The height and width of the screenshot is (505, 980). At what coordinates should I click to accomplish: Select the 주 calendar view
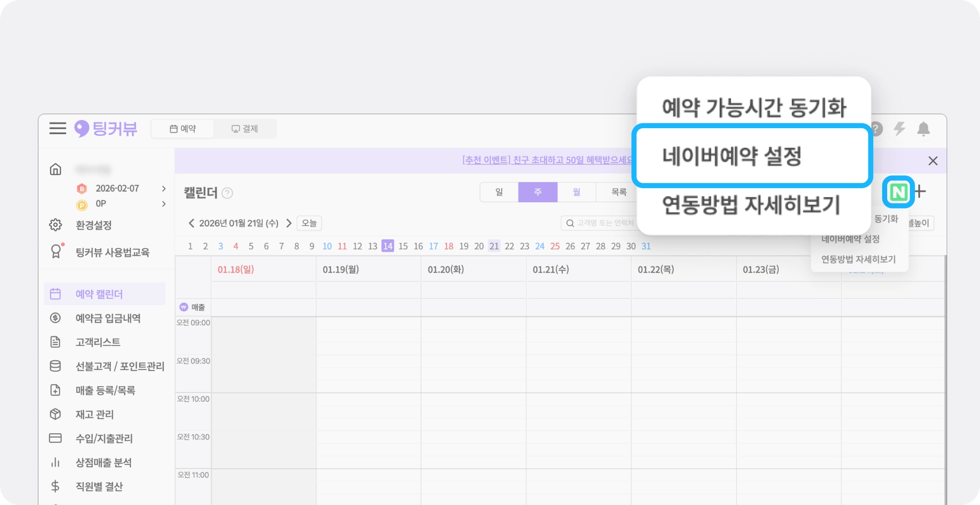(x=538, y=192)
